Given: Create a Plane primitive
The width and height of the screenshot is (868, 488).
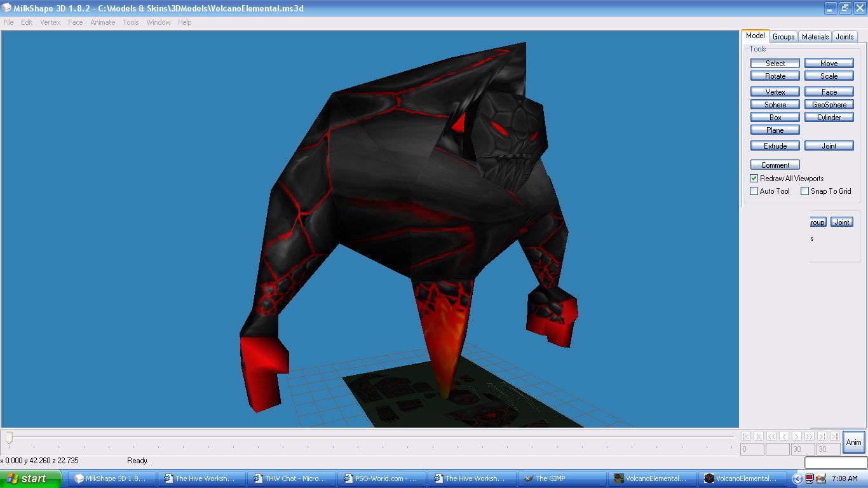Looking at the screenshot, I should pos(775,130).
